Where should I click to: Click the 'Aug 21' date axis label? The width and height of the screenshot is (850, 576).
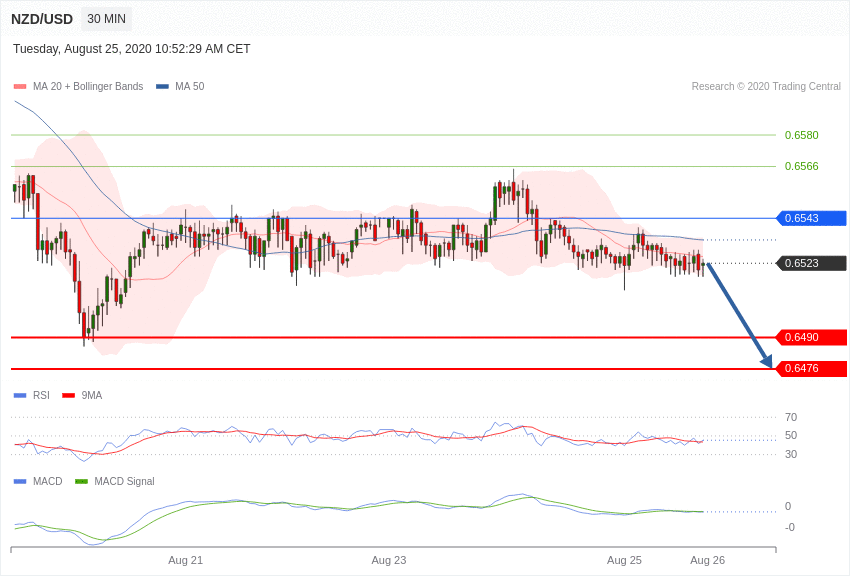[x=185, y=560]
